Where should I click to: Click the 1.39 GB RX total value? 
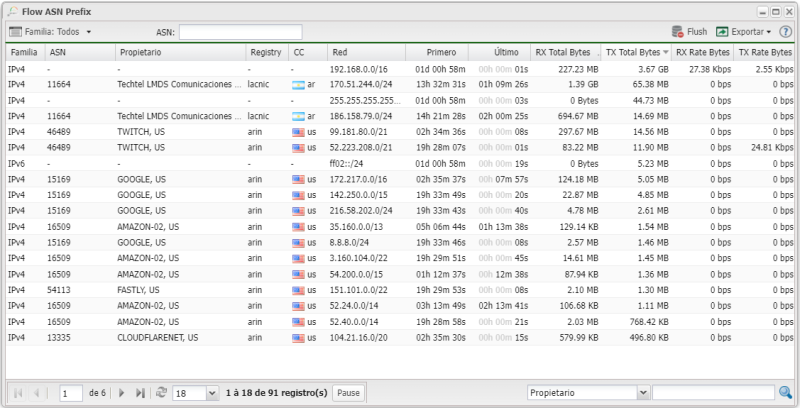tap(583, 84)
